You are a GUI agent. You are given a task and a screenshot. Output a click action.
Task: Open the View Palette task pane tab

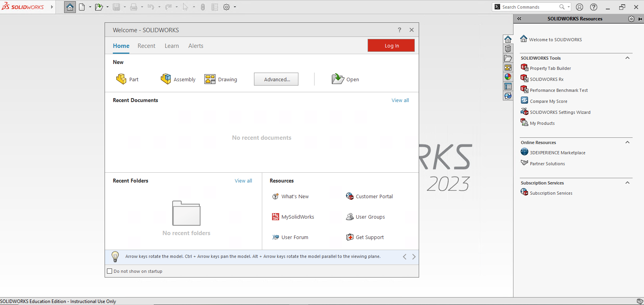click(x=508, y=68)
